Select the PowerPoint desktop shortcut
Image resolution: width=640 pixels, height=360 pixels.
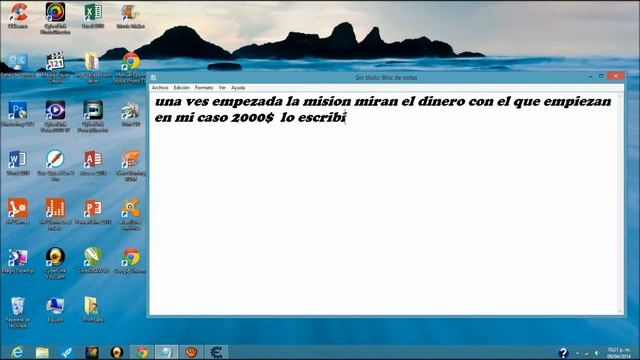[93, 211]
